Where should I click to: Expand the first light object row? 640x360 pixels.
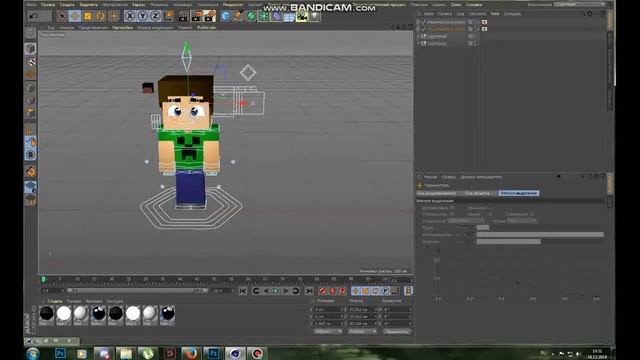pyautogui.click(x=418, y=36)
